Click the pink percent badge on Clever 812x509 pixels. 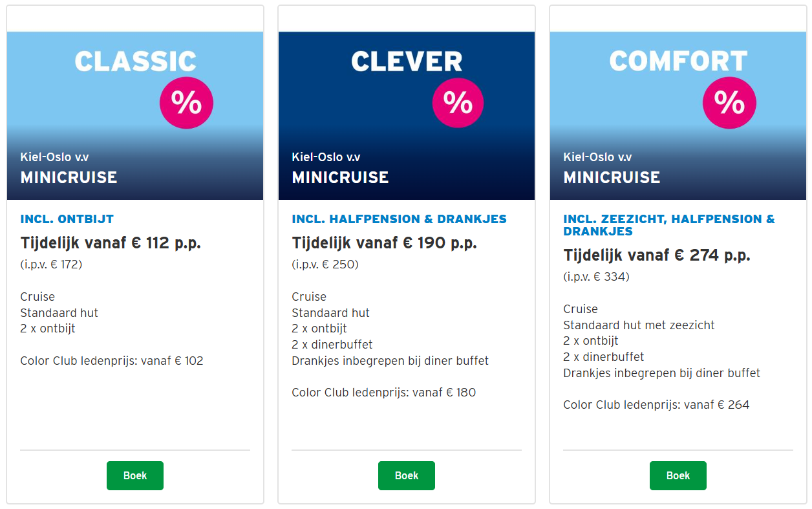[458, 102]
